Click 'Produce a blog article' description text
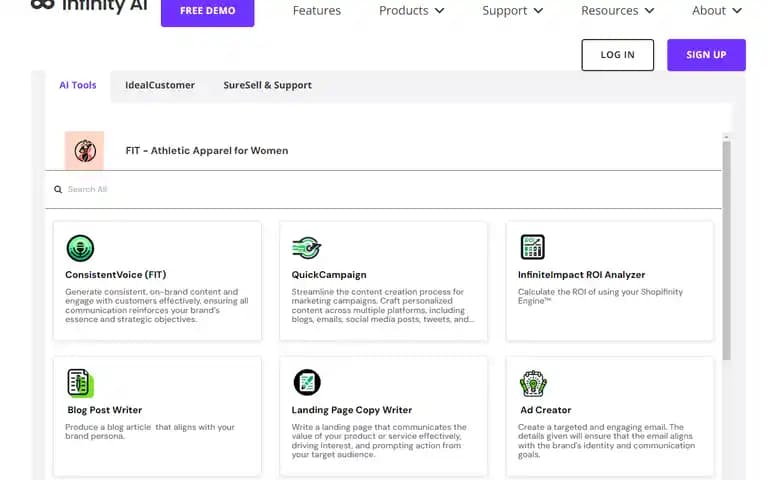This screenshot has width=768, height=480. pos(150,432)
